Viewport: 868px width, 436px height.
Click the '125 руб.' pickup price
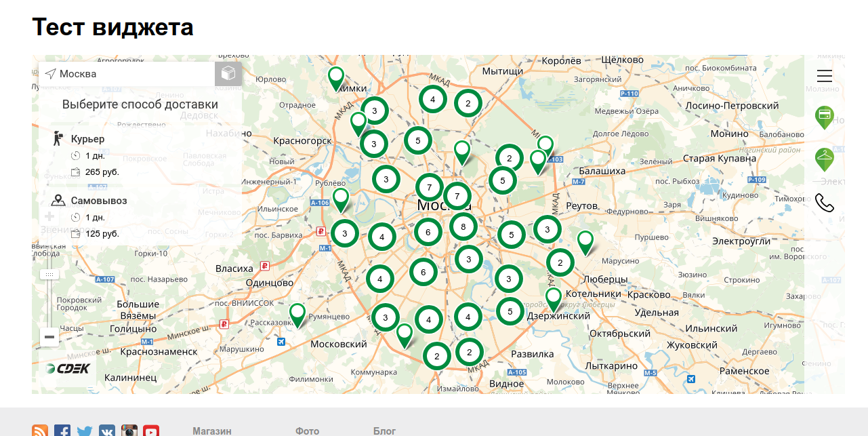tap(102, 234)
